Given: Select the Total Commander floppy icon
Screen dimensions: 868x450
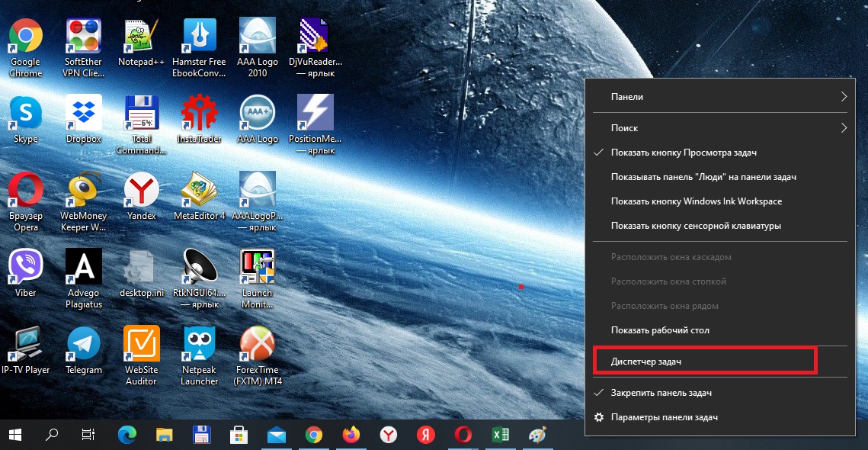Looking at the screenshot, I should tap(141, 113).
